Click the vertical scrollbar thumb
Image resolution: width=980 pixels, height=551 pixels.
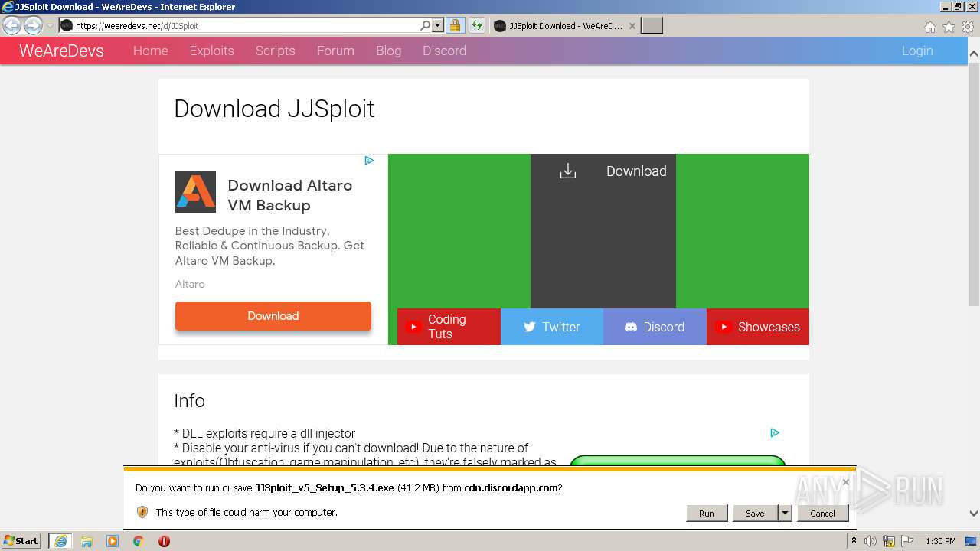(x=974, y=184)
